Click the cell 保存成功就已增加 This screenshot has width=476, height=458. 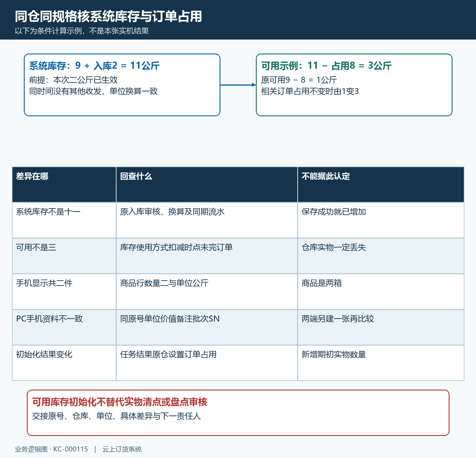381,220
